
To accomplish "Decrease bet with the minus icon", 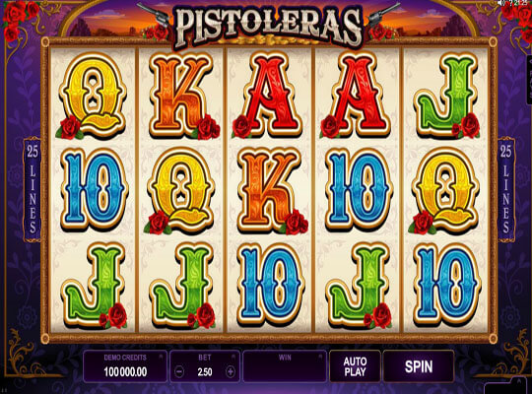I will [x=180, y=371].
